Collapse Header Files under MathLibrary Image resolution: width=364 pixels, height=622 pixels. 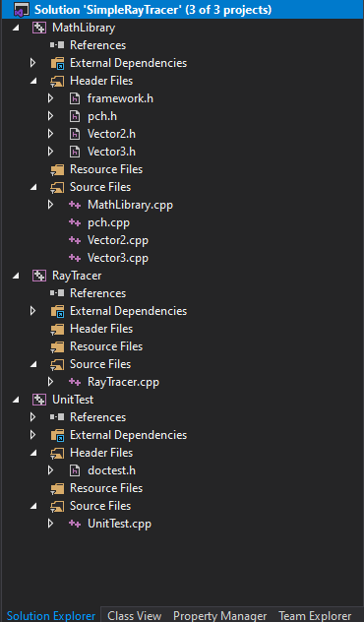coord(33,81)
